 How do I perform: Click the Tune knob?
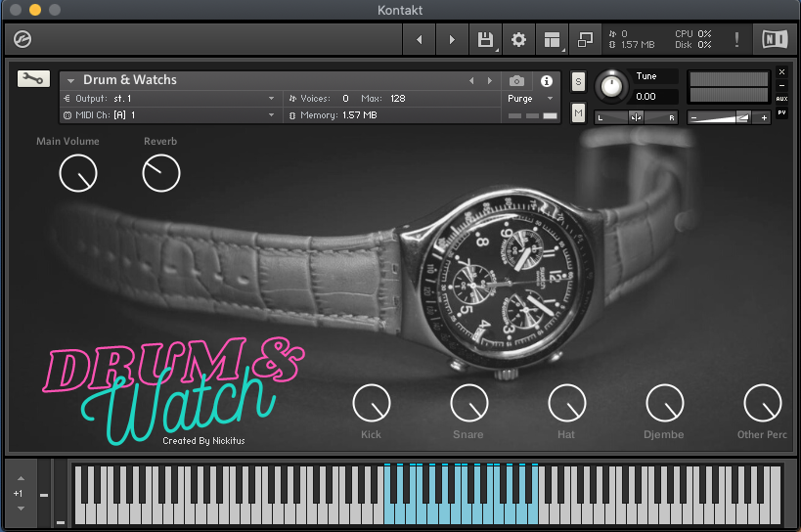(611, 86)
